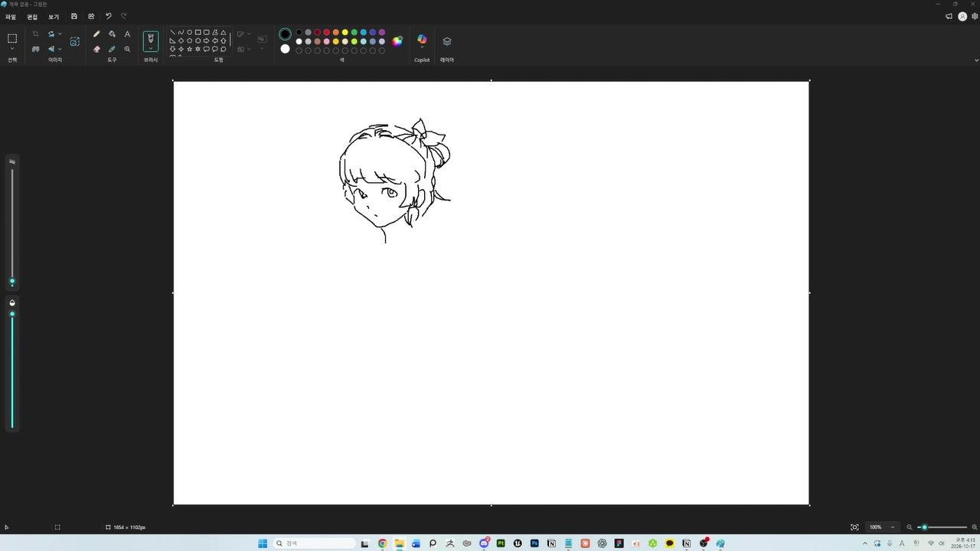Click the Save disk icon

(x=73, y=16)
